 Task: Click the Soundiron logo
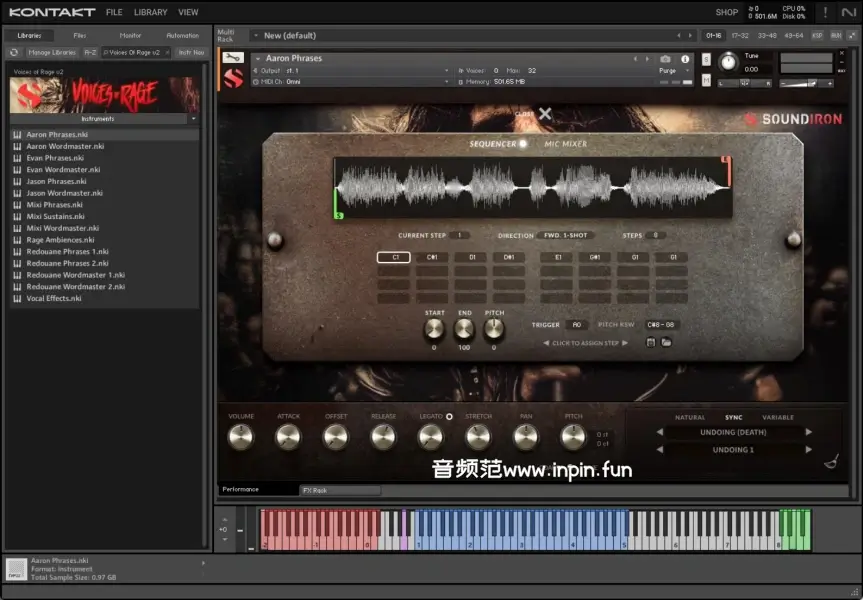pos(793,119)
